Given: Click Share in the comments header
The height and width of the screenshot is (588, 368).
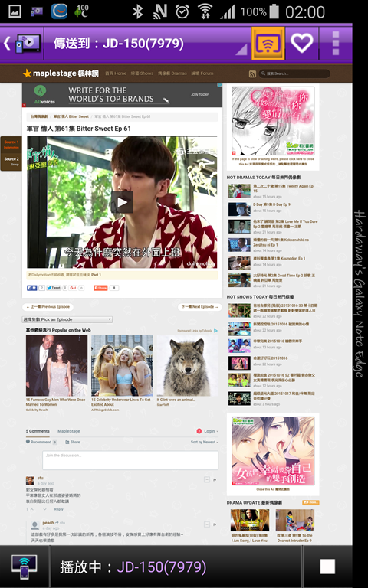Looking at the screenshot, I should (73, 442).
